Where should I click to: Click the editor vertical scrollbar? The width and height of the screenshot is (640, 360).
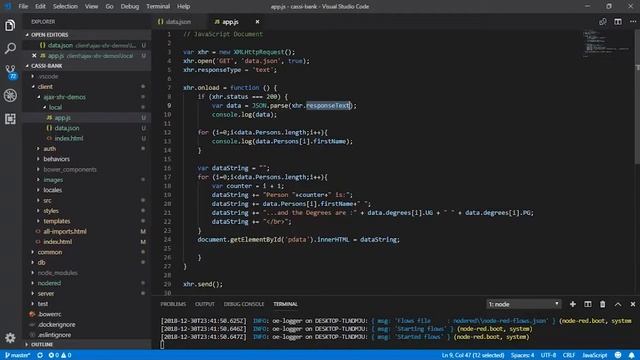tap(637, 97)
